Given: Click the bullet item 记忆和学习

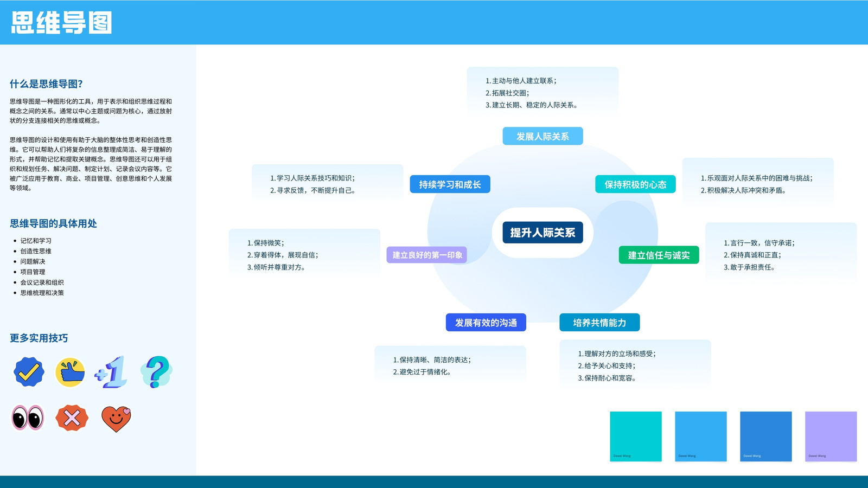Looking at the screenshot, I should (x=36, y=241).
